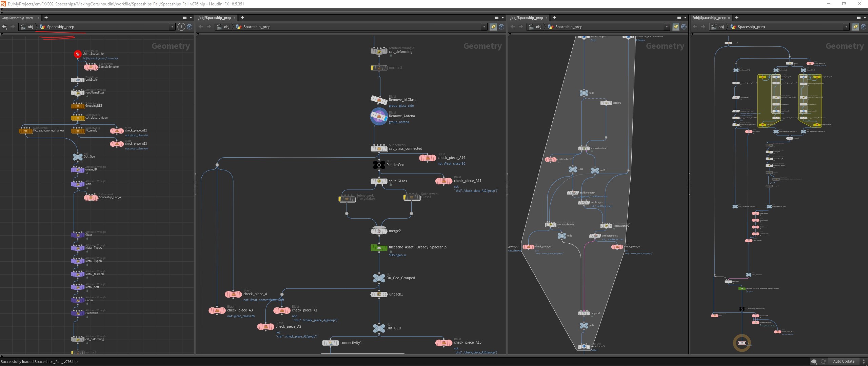This screenshot has height=366, width=868.
Task: Click the force update refresh icon in status bar
Action: (823, 362)
